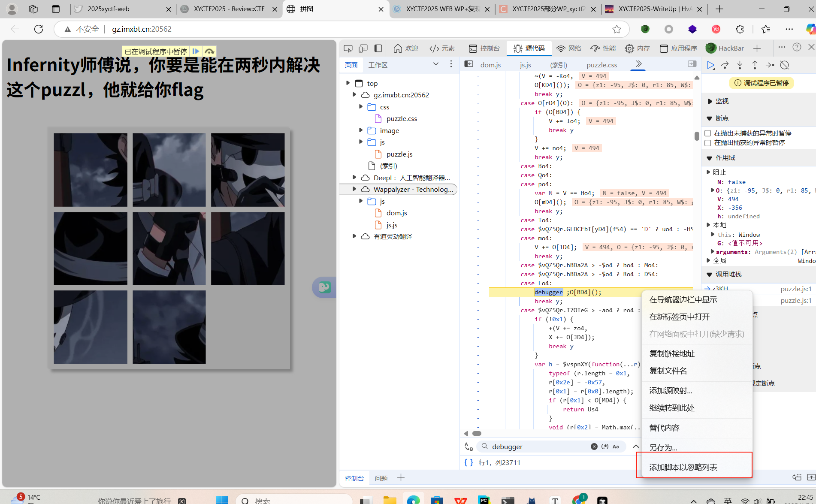Click the single Step icon
This screenshot has width=816, height=504.
[x=770, y=65]
